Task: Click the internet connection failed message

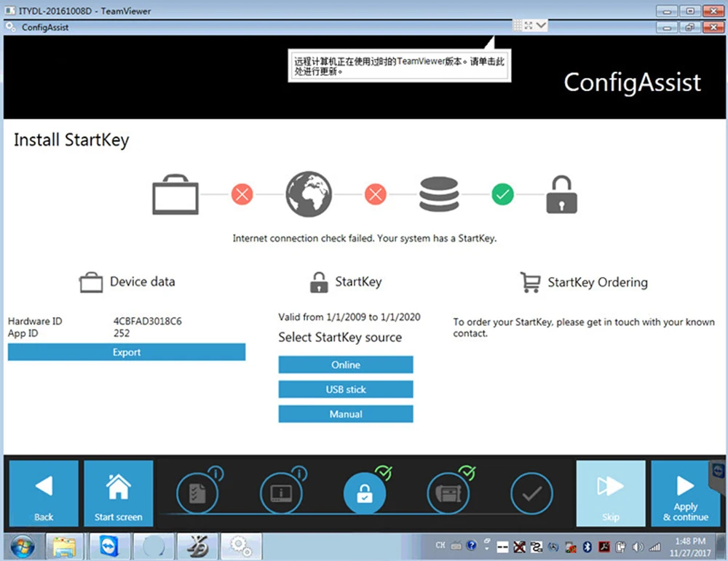Action: [x=365, y=239]
